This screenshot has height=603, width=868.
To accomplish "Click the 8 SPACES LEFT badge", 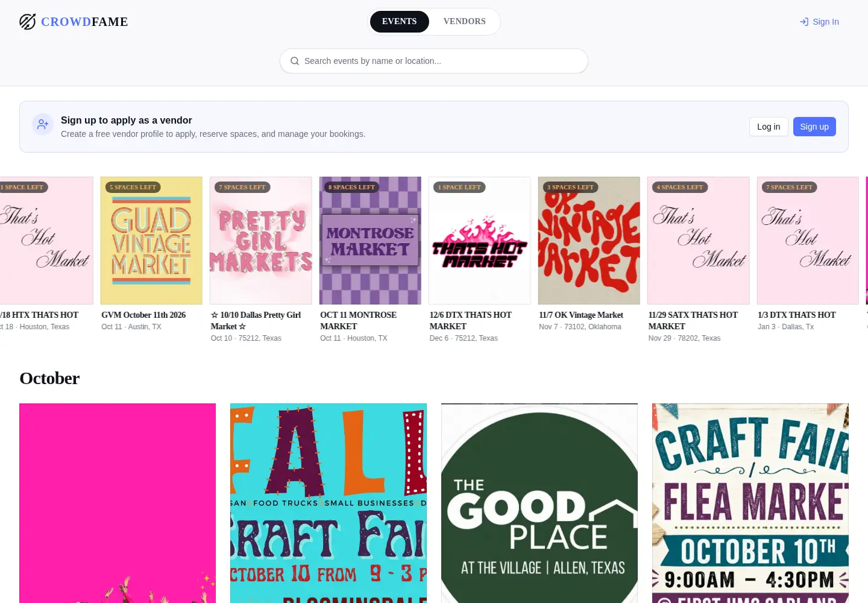I will pos(351,187).
